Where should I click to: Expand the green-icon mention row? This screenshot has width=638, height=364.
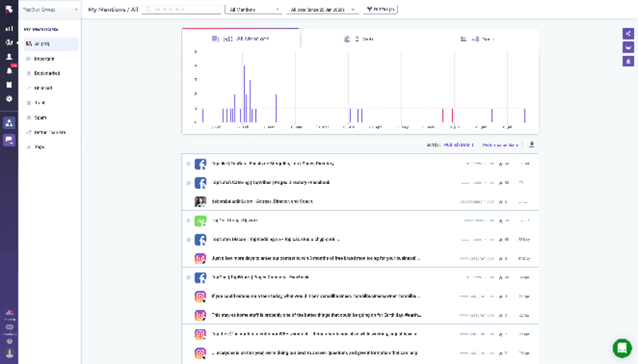[x=188, y=221]
